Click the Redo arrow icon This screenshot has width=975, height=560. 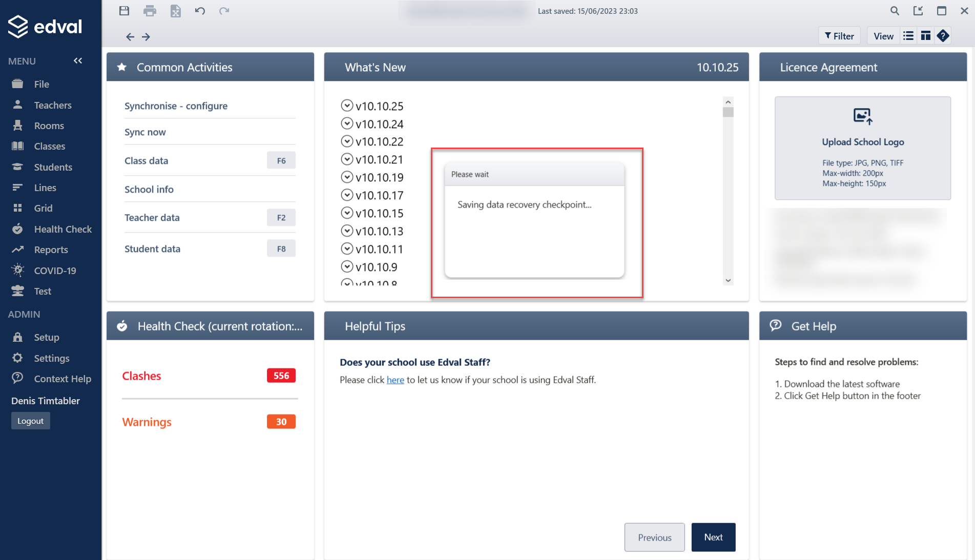point(224,11)
